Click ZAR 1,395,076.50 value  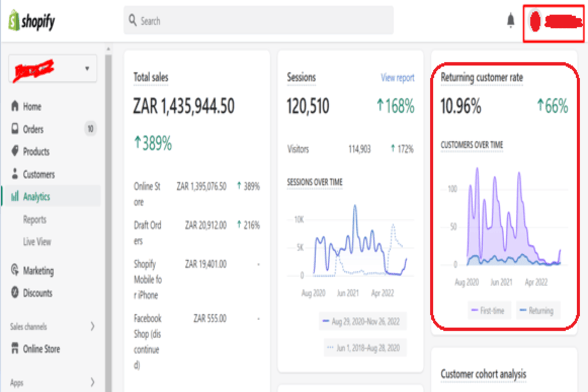[201, 186]
